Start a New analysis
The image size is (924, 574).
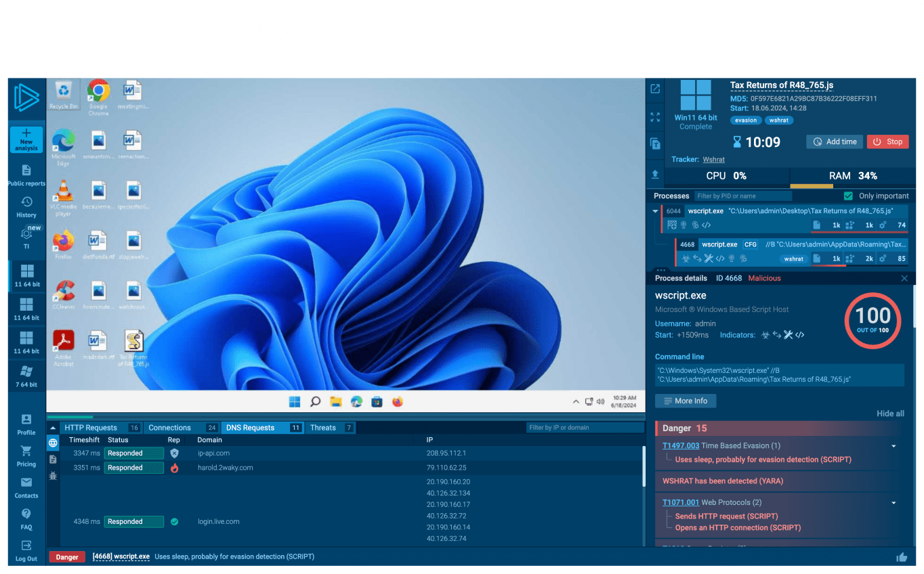pyautogui.click(x=26, y=139)
